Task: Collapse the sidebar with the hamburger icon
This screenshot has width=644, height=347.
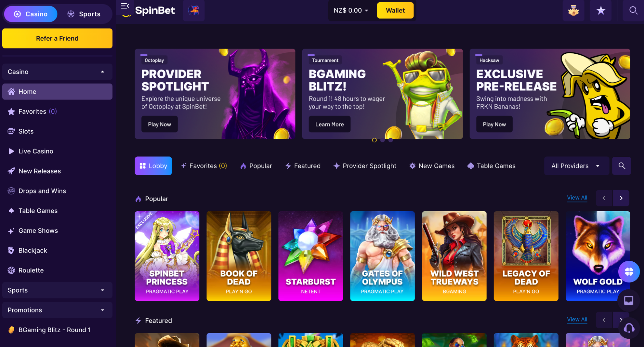Action: (125, 6)
